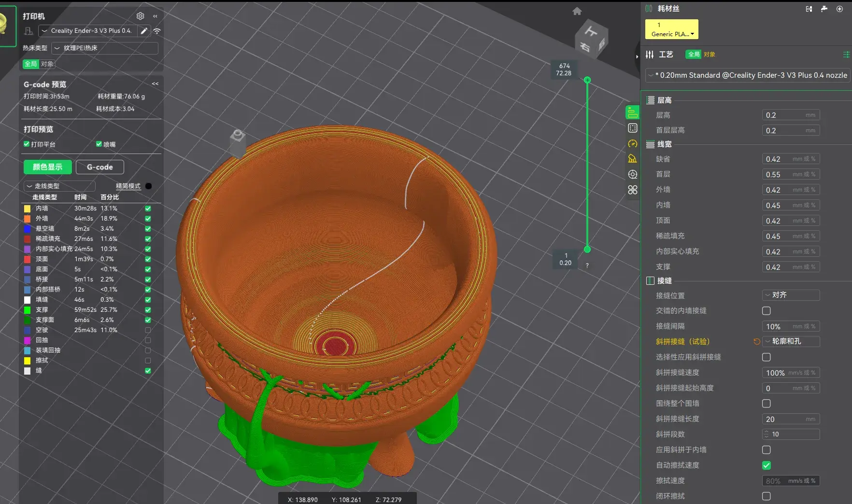Switch to the G-code tab

coord(99,167)
